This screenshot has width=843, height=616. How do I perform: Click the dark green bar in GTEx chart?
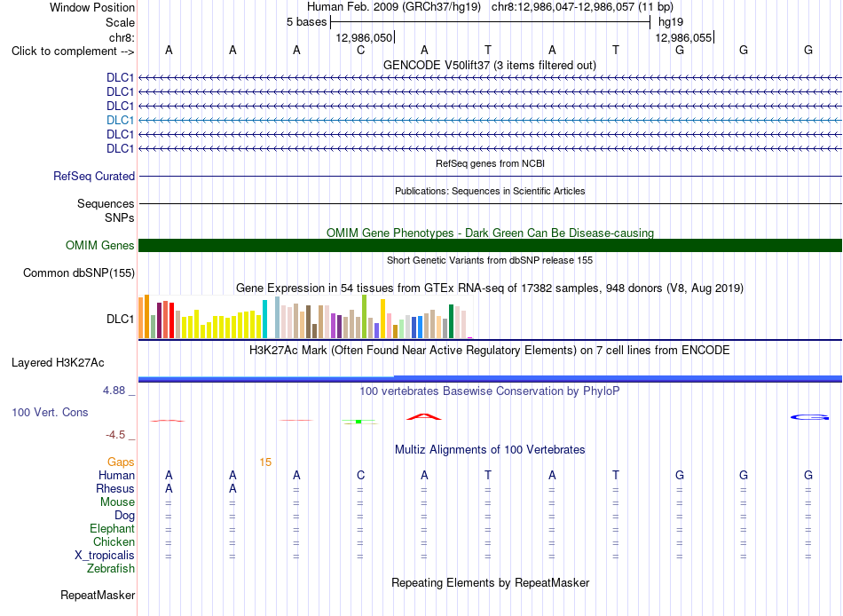(x=451, y=321)
